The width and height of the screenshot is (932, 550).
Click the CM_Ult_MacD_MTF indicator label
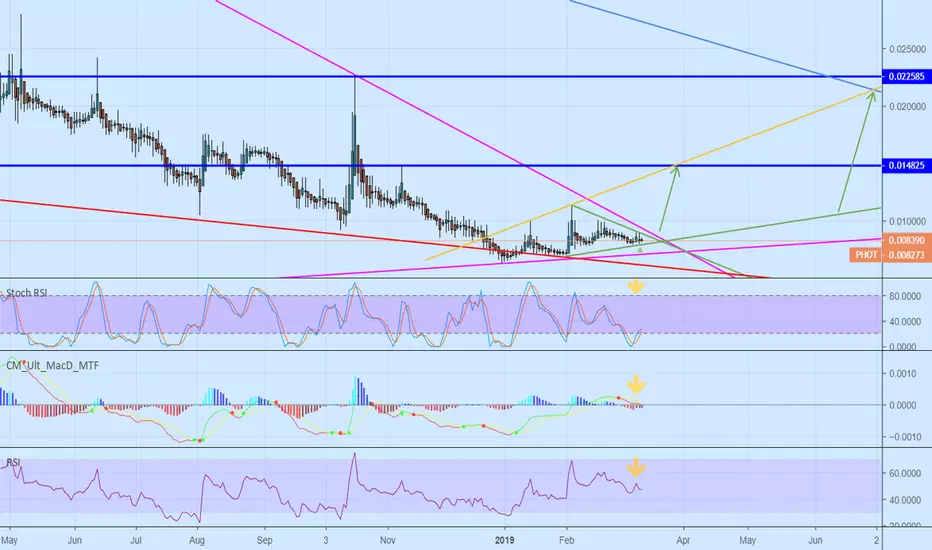click(x=52, y=366)
